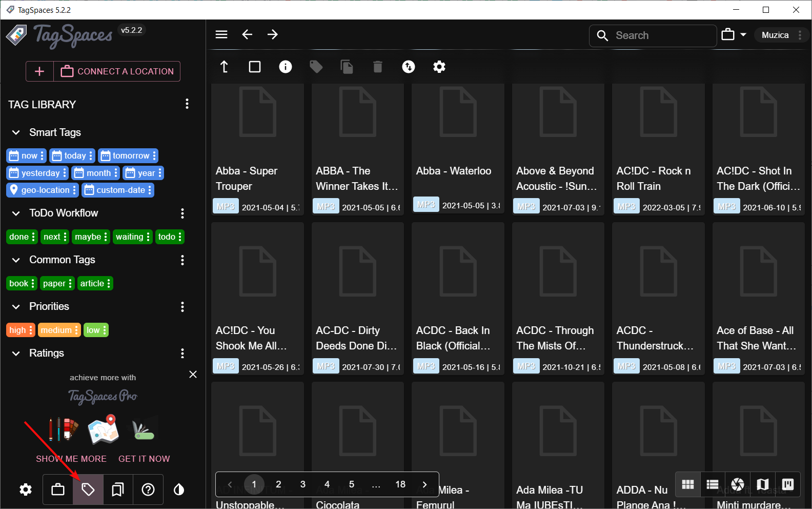Collapse the Smart Tags group

[x=16, y=132]
